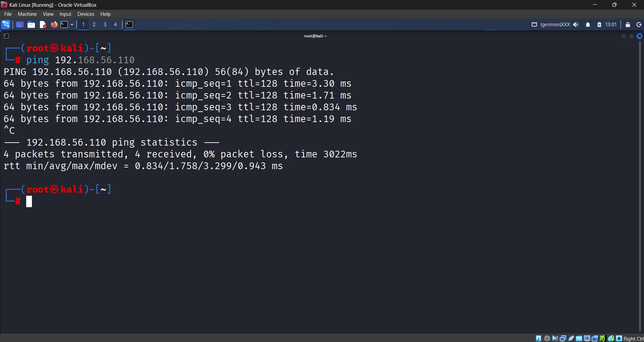644x342 pixels.
Task: Click the optical drive status icon
Action: [547, 338]
